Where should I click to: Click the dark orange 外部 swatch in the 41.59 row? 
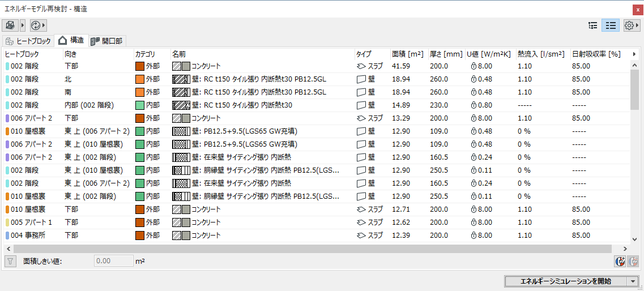(x=140, y=66)
